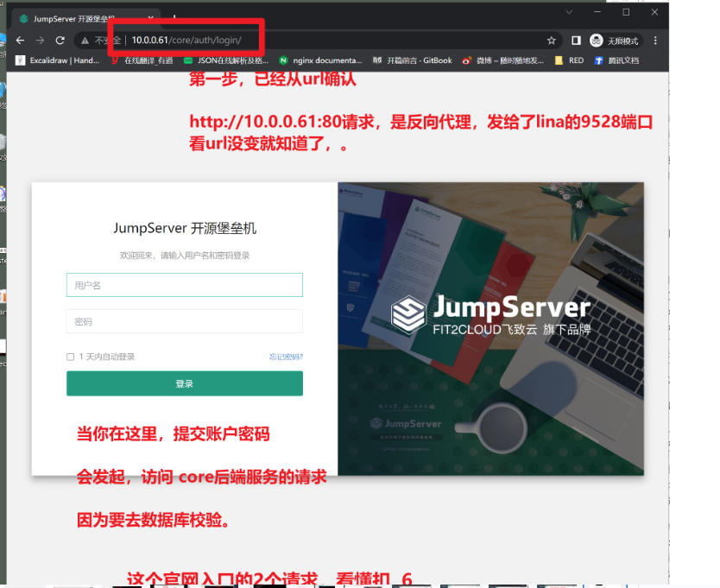This screenshot has height=588, width=720.
Task: Open the not-secure warning icon in address bar
Action: coord(85,41)
